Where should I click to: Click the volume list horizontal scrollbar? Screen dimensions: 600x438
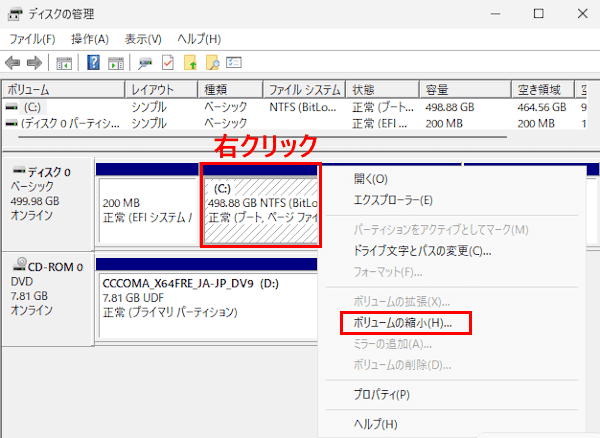(x=262, y=137)
